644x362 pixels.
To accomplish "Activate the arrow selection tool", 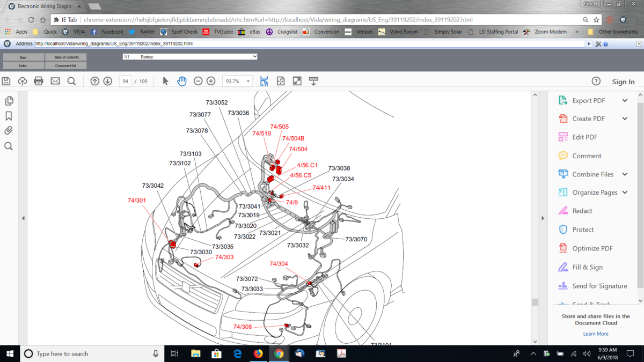I will (165, 81).
